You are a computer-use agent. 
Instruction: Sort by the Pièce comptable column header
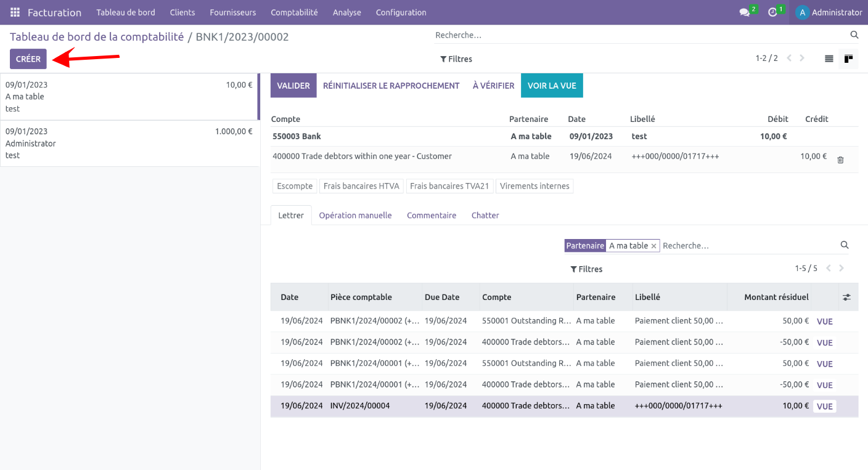[x=375, y=297]
